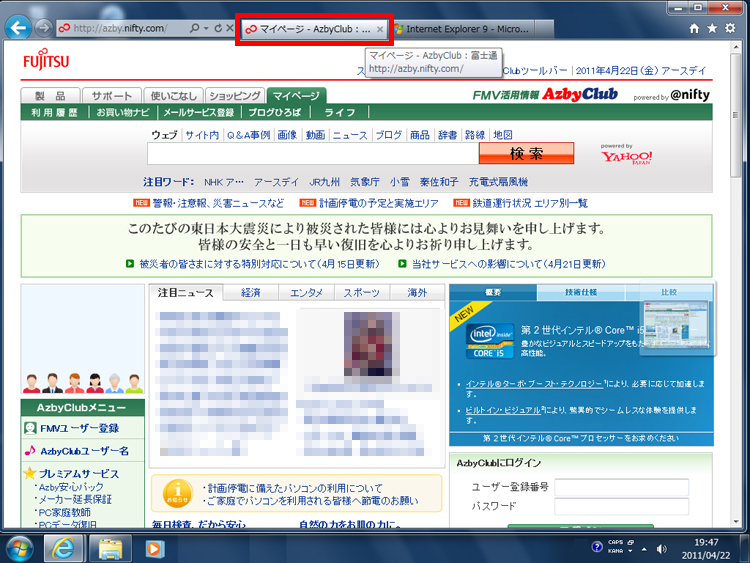Viewport: 750px width, 563px height.
Task: Choose サイト内 search category
Action: [202, 135]
